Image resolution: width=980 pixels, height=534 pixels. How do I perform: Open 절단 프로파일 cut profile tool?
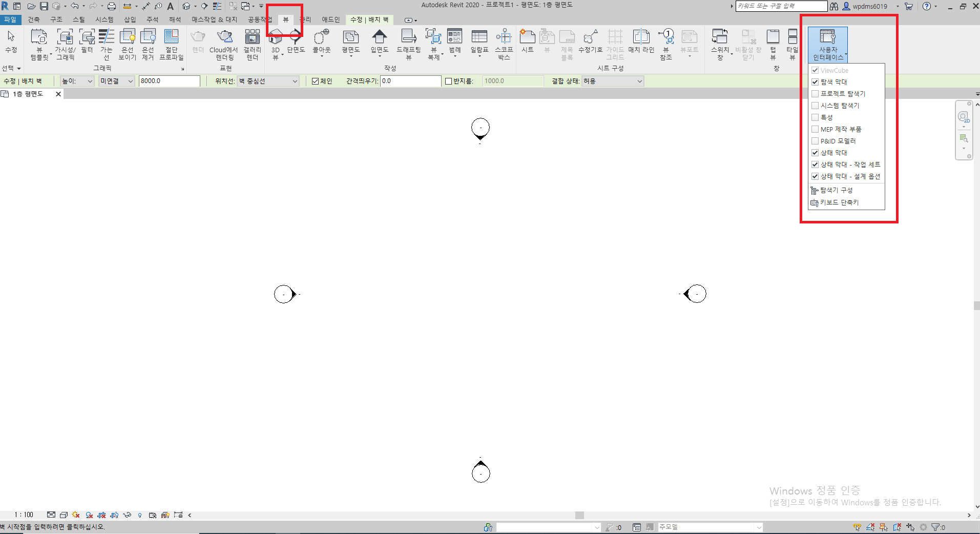tap(171, 45)
